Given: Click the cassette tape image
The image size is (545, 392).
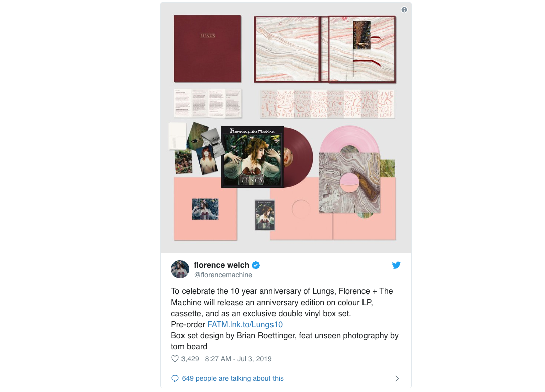Looking at the screenshot, I should pos(265,215).
